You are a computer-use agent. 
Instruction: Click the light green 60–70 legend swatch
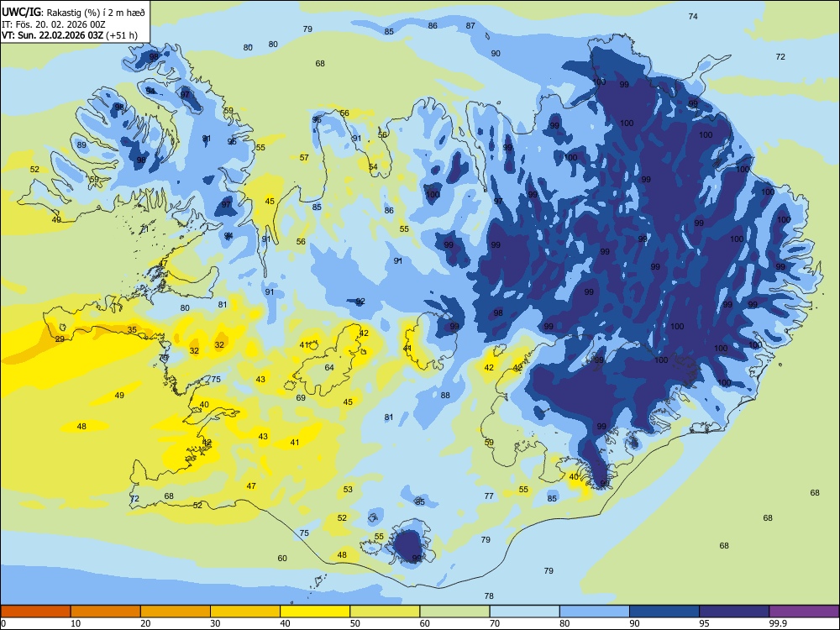point(454,612)
